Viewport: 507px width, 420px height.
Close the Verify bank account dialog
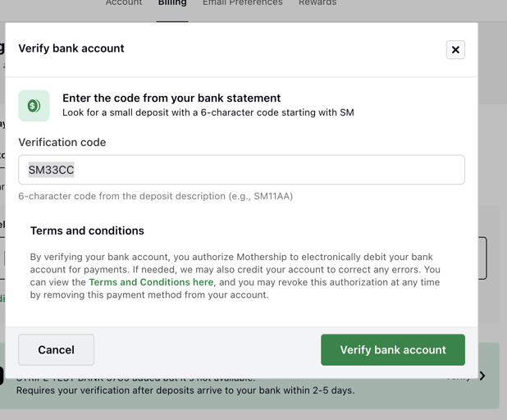pos(455,50)
